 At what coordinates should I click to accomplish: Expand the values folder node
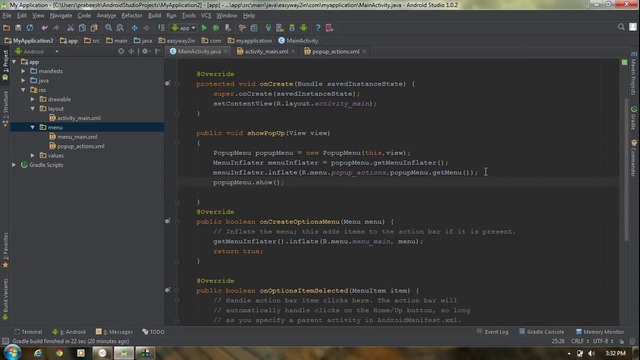(33, 156)
